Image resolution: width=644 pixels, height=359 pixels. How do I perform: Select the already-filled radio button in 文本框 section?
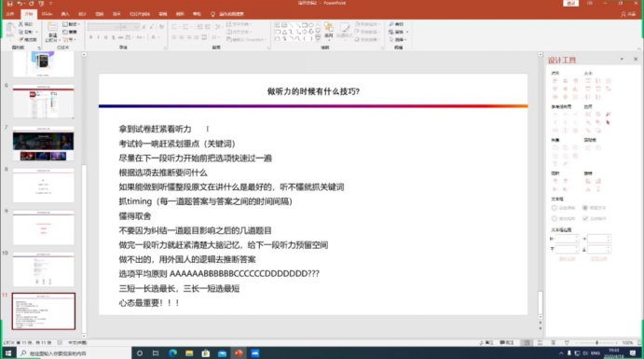[x=585, y=208]
